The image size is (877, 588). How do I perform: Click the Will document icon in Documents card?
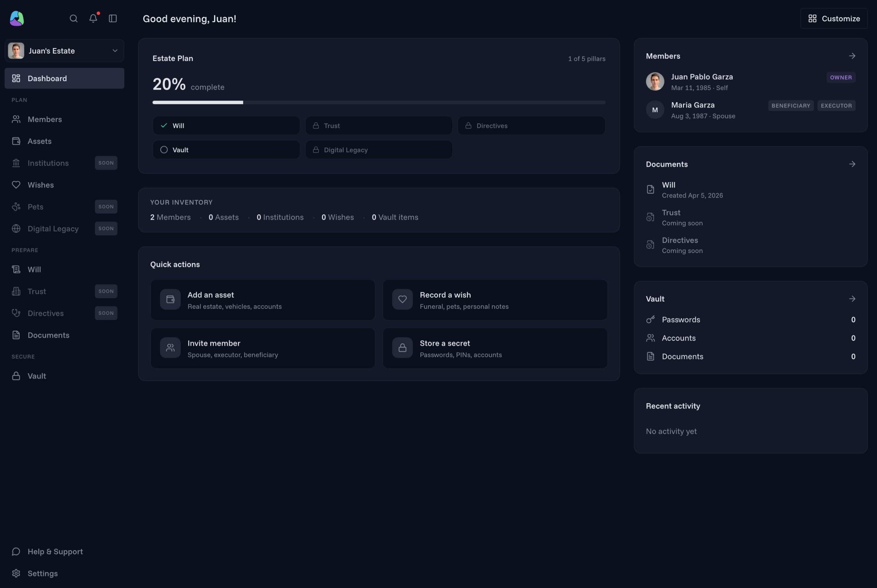click(650, 189)
